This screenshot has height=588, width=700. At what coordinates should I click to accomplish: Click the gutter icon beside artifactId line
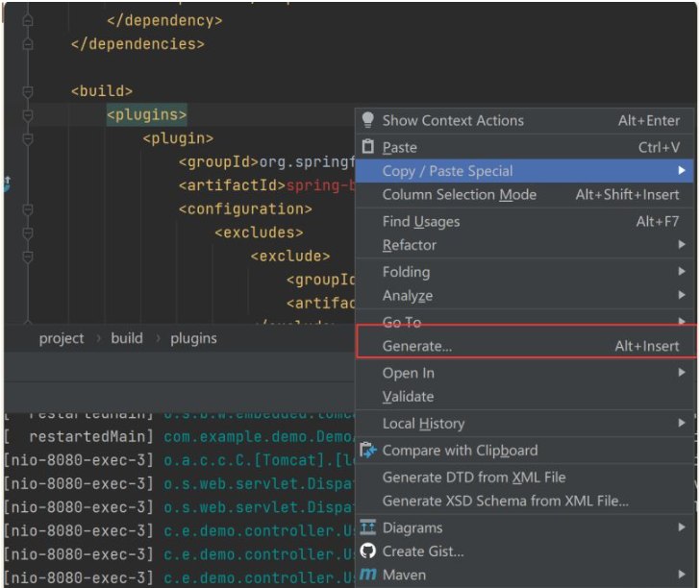(x=7, y=184)
